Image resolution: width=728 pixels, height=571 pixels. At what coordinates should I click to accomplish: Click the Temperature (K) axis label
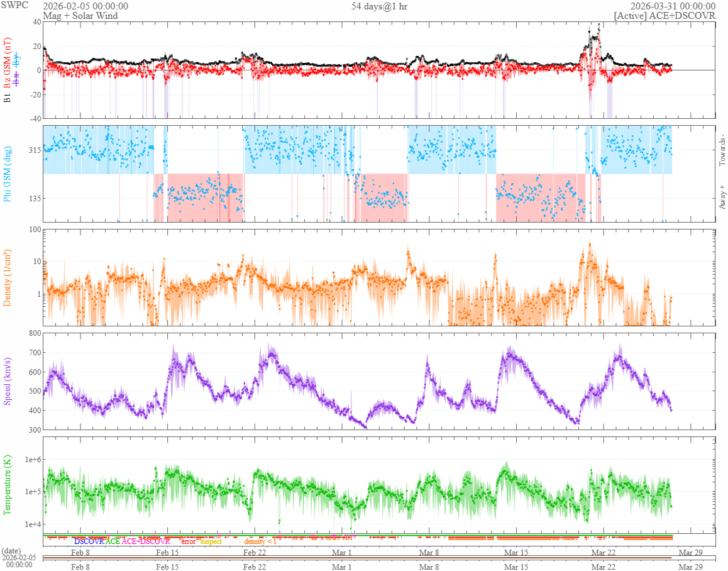click(x=8, y=484)
